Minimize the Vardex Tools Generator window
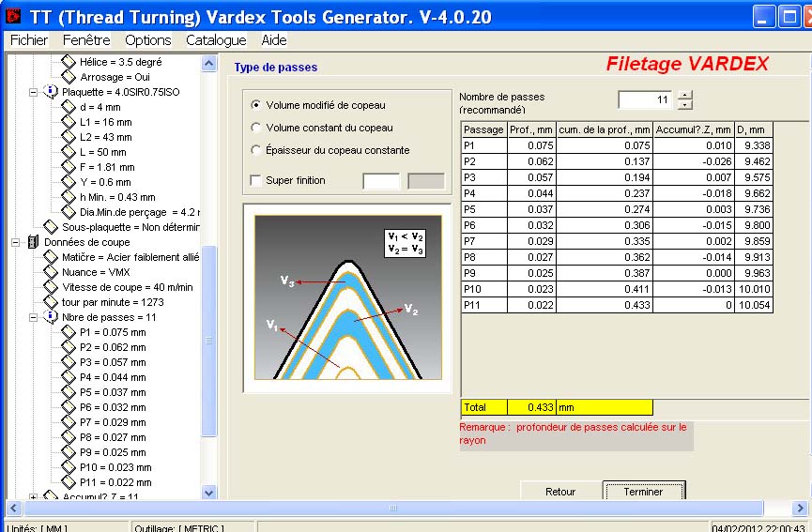812x532 pixels. coord(763,17)
